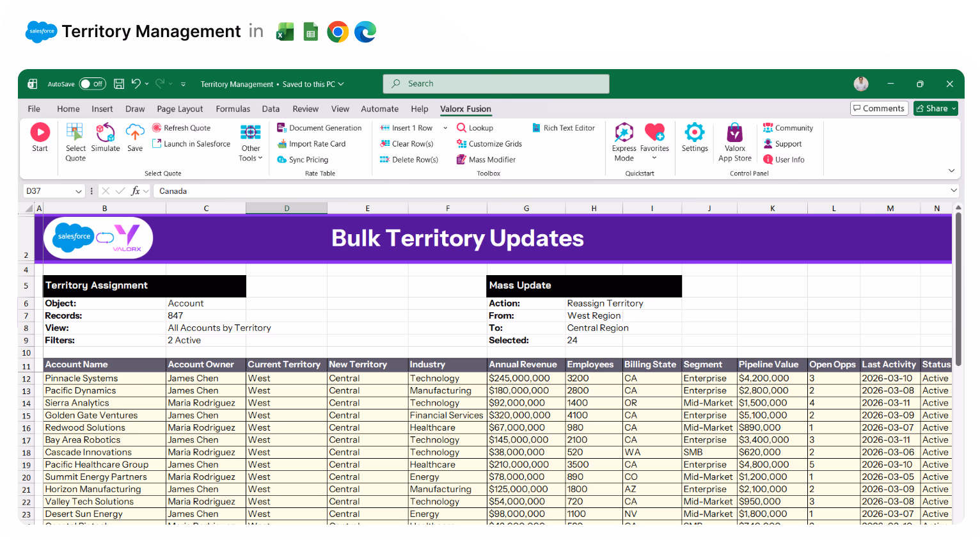
Task: Switch to the Valorx Fusion ribbon tab
Action: click(x=466, y=109)
